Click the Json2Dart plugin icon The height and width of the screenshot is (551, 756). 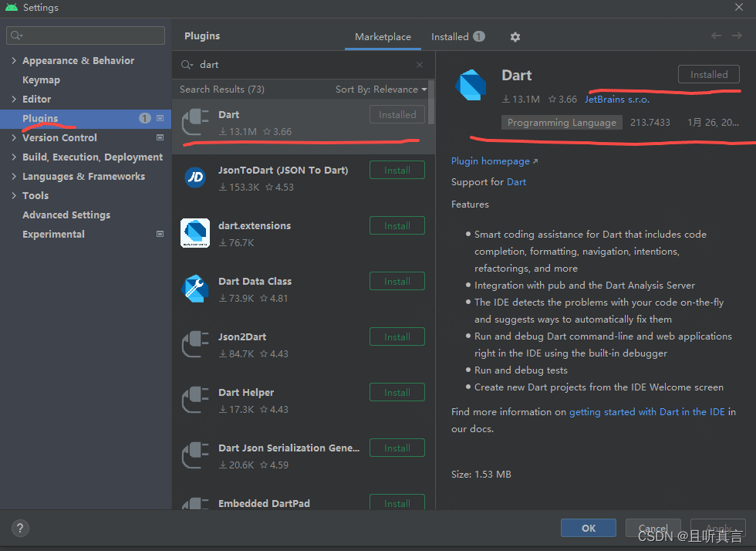click(x=195, y=344)
